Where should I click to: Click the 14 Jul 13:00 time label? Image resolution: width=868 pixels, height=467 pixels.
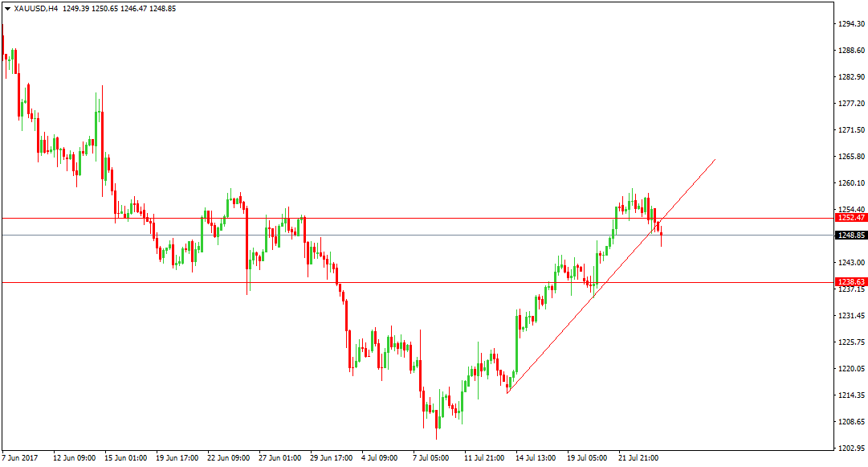coord(536,458)
